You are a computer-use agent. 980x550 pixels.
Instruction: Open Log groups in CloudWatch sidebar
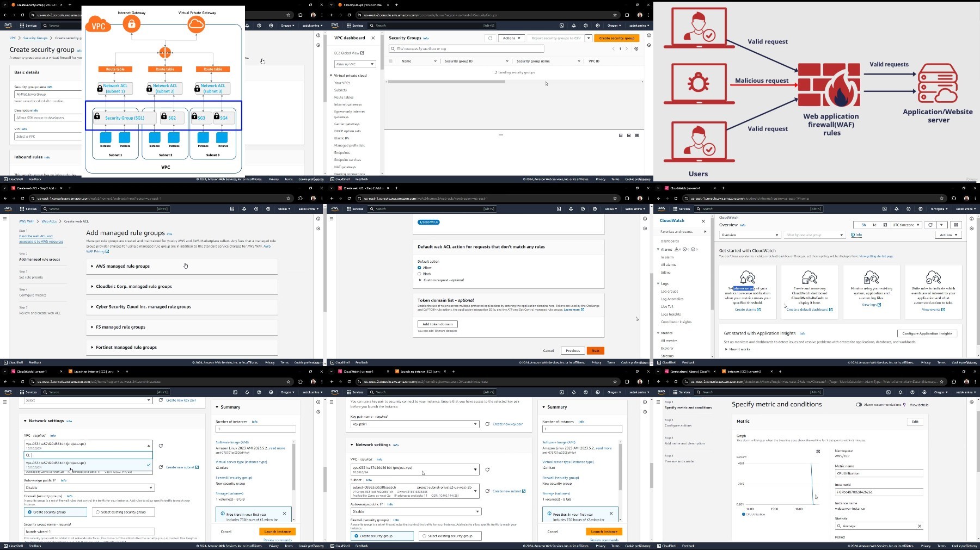point(669,292)
